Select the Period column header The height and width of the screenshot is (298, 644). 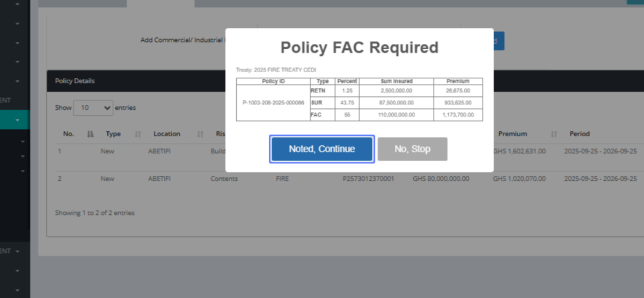tap(579, 134)
